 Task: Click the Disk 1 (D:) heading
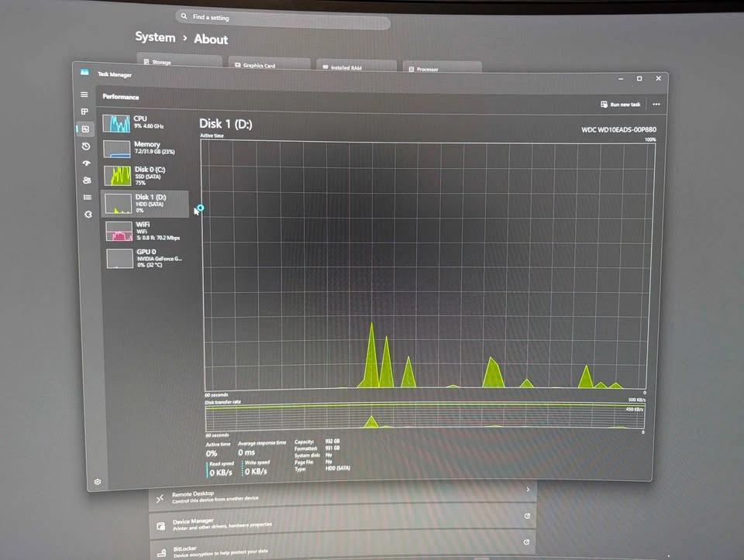pyautogui.click(x=226, y=124)
